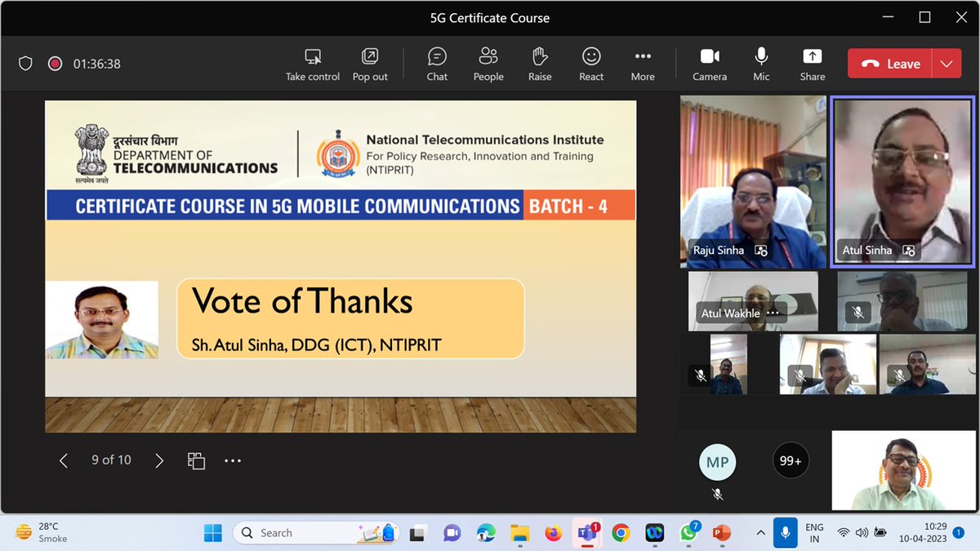This screenshot has width=980, height=551.
Task: Click your self-view video thumbnail
Action: pyautogui.click(x=902, y=470)
